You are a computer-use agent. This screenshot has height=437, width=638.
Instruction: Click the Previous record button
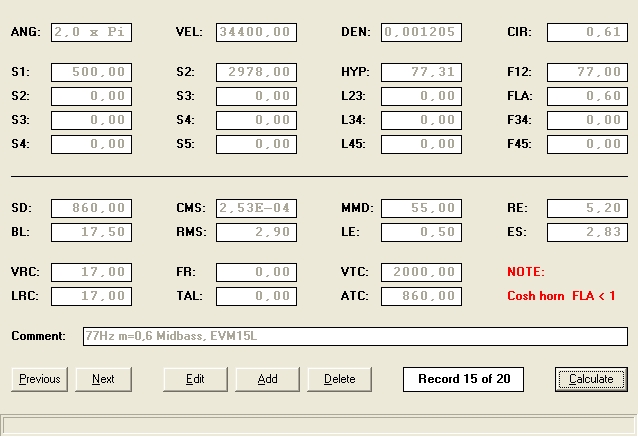point(40,379)
